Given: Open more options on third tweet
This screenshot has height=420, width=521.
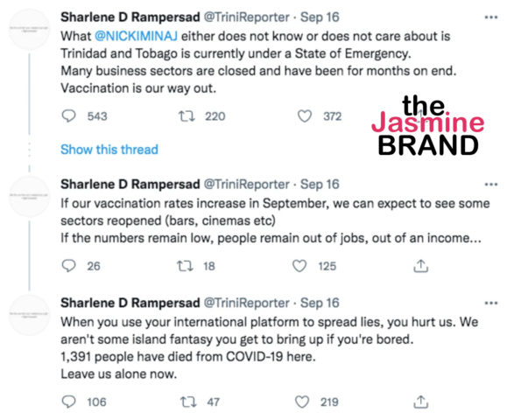Looking at the screenshot, I should (x=491, y=303).
